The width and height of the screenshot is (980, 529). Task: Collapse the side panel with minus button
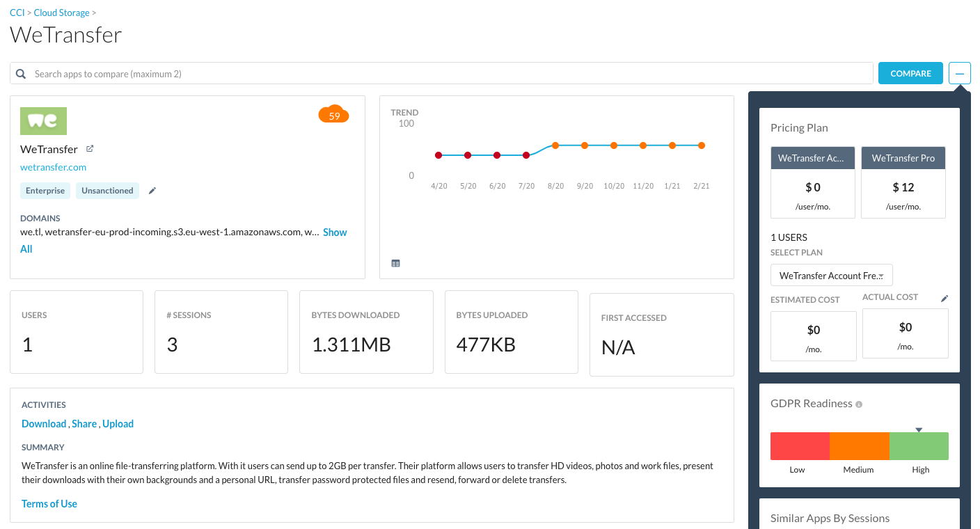960,74
